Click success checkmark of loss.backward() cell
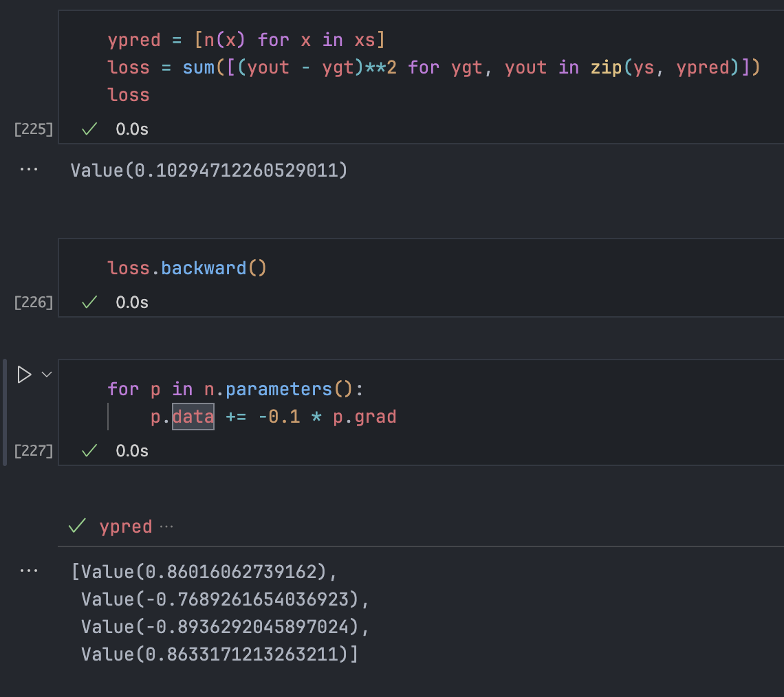 [89, 302]
